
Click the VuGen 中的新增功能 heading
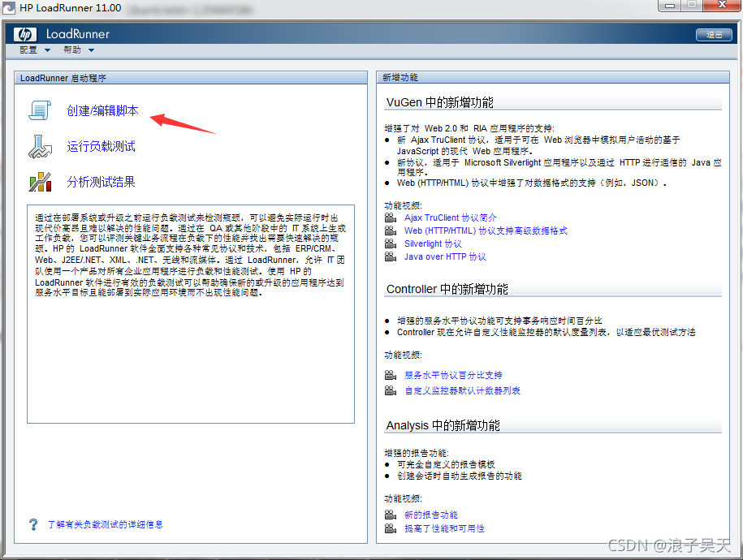coord(440,102)
